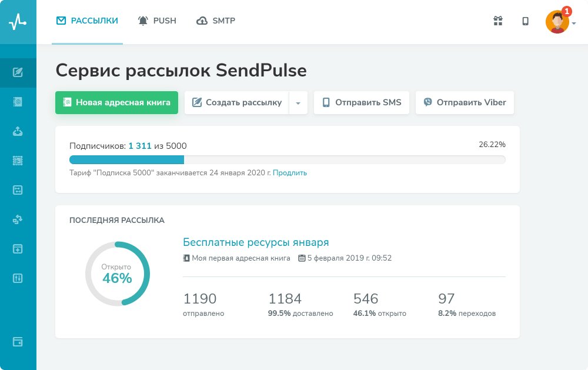Viewport: 588px width, 370px height.
Task: Open the automation flows sidebar icon
Action: point(18,219)
